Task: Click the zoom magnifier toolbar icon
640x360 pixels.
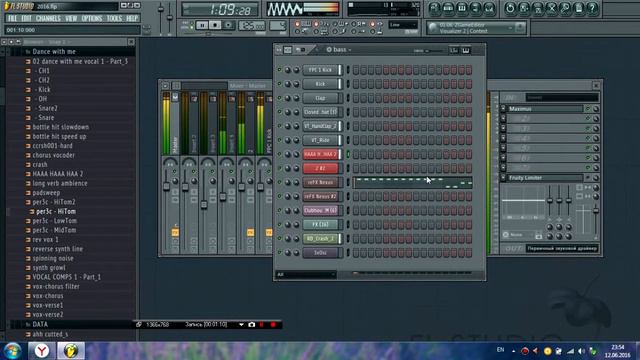Action: [565, 8]
